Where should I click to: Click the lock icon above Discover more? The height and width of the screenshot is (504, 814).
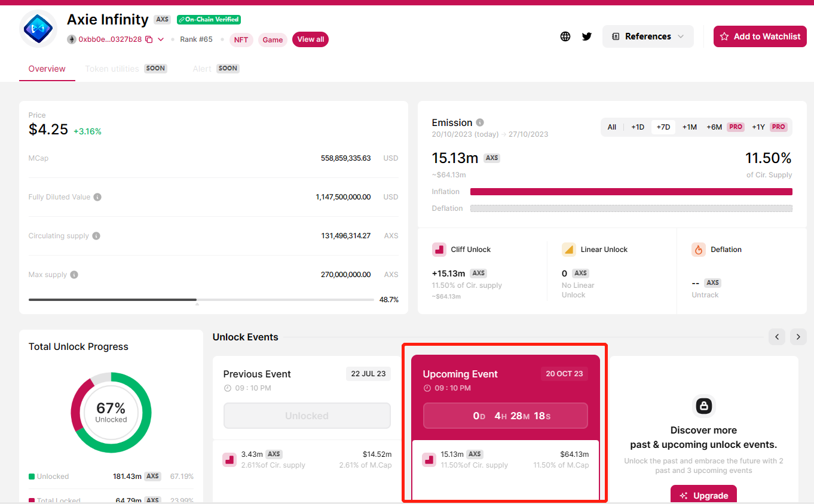click(x=703, y=405)
